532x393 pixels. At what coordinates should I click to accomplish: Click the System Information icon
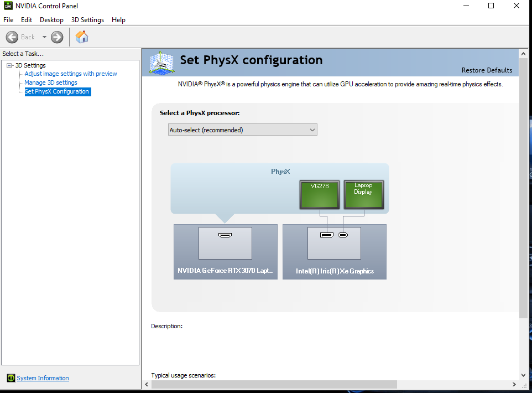pyautogui.click(x=11, y=378)
